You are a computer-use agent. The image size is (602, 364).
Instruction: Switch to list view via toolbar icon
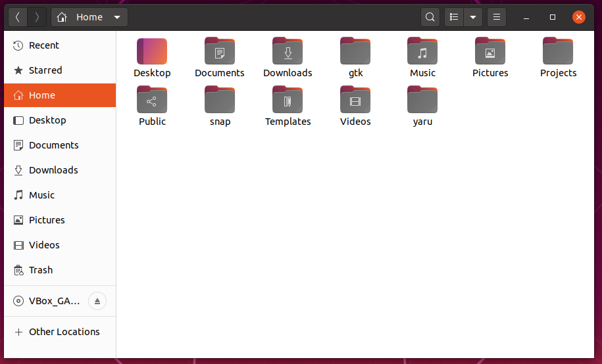pyautogui.click(x=454, y=17)
